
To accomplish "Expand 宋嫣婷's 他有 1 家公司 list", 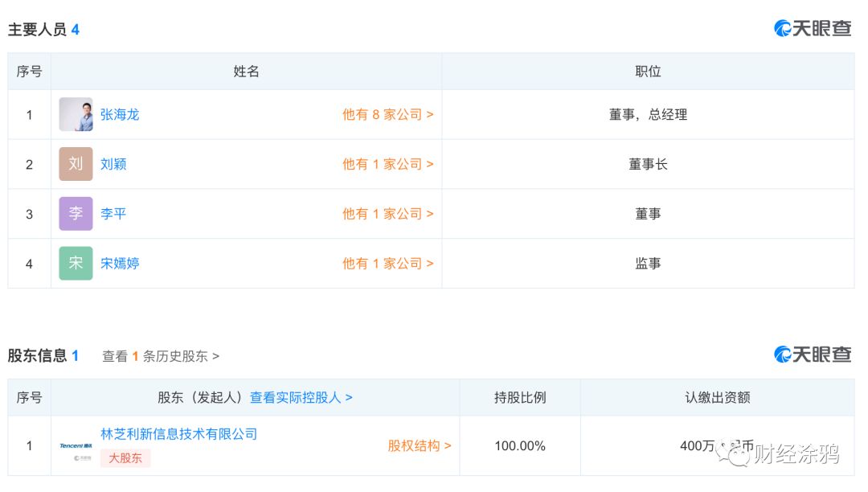I will [387, 264].
